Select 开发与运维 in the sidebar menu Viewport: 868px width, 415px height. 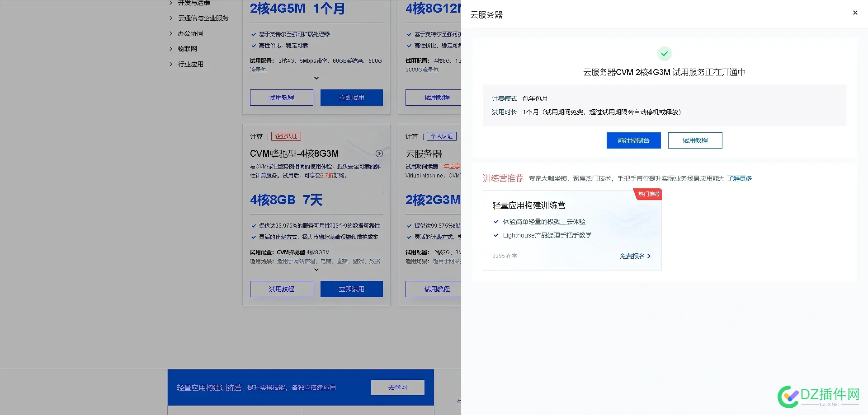tap(192, 3)
